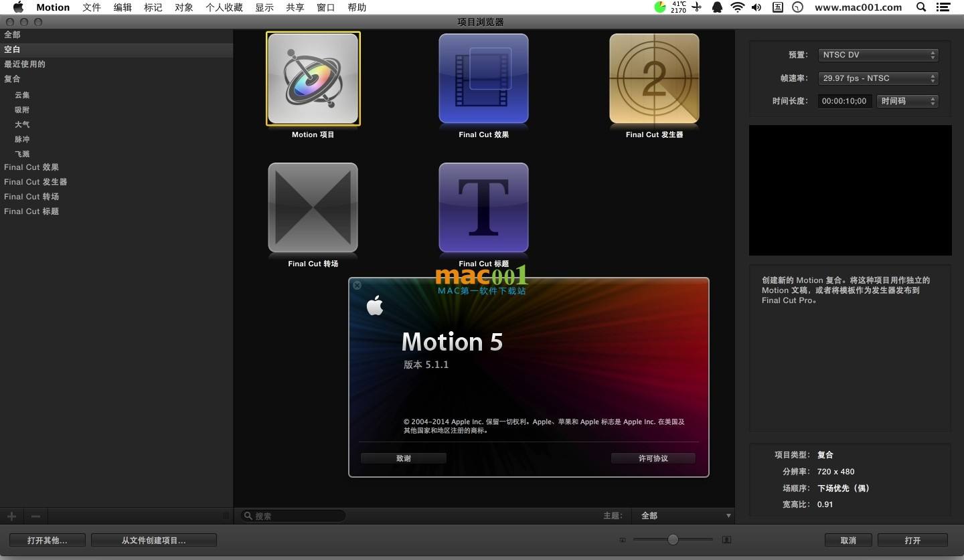The width and height of the screenshot is (964, 560).
Task: Click the search magnifier icon in search field
Action: pyautogui.click(x=248, y=516)
